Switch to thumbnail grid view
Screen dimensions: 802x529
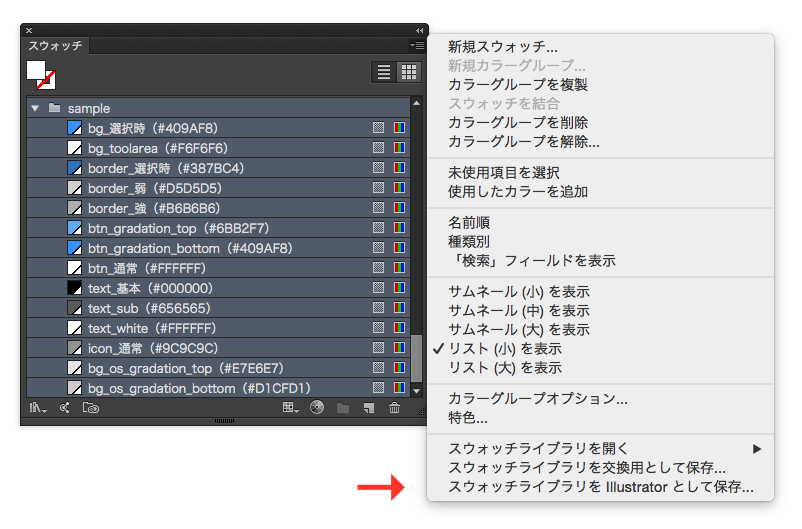click(x=409, y=72)
